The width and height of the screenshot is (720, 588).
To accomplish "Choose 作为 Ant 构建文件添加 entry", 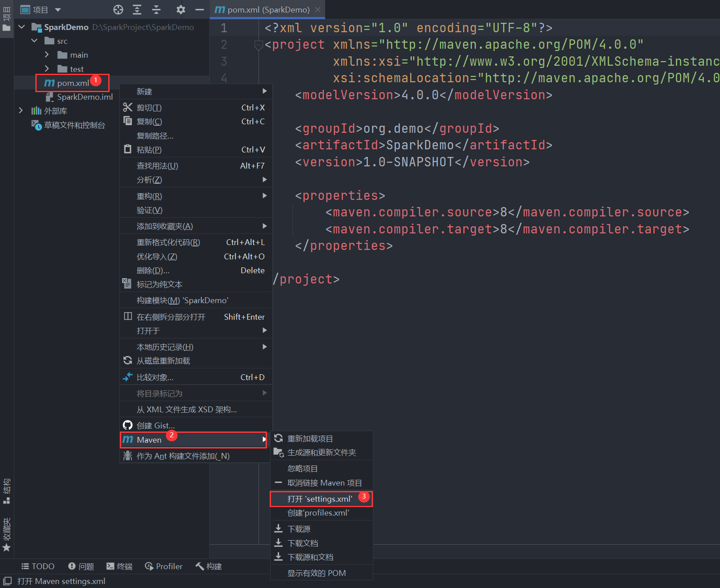I will pos(196,456).
